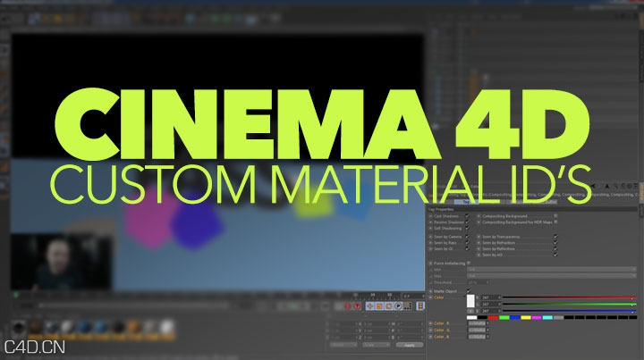Screen dimensions: 644x360
Task: Open the timeline film-strip icon
Action: (420, 306)
